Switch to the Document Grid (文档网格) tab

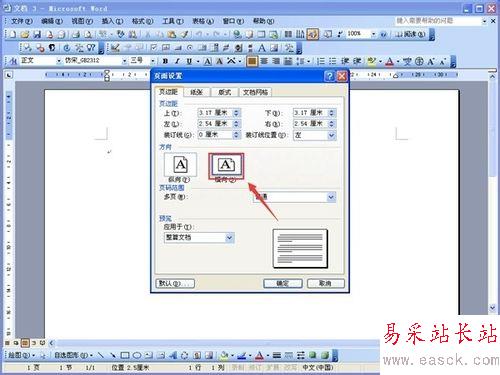pyautogui.click(x=255, y=92)
